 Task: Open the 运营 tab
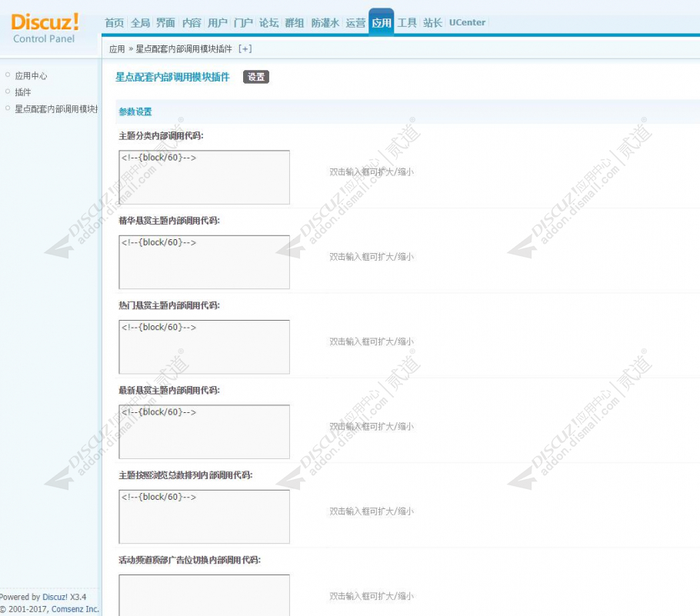(x=355, y=23)
